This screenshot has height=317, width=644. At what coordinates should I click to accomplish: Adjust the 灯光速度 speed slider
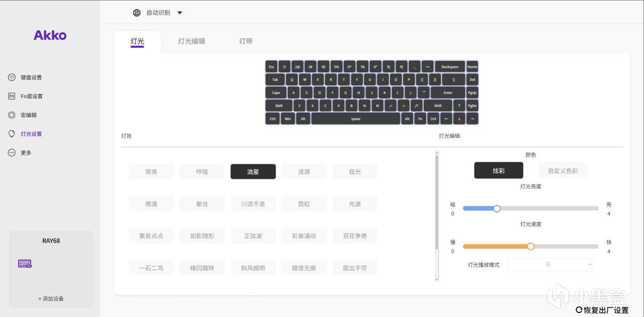point(531,246)
